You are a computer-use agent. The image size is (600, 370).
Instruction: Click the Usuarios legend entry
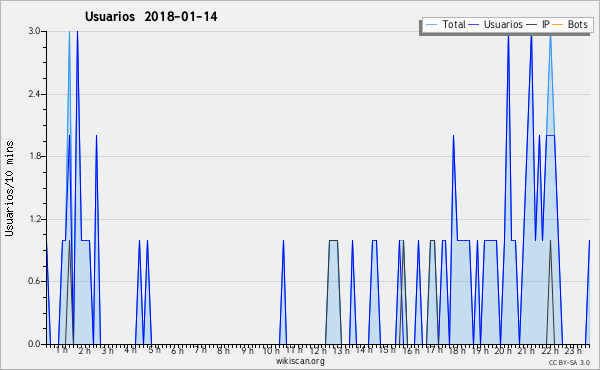[496, 24]
